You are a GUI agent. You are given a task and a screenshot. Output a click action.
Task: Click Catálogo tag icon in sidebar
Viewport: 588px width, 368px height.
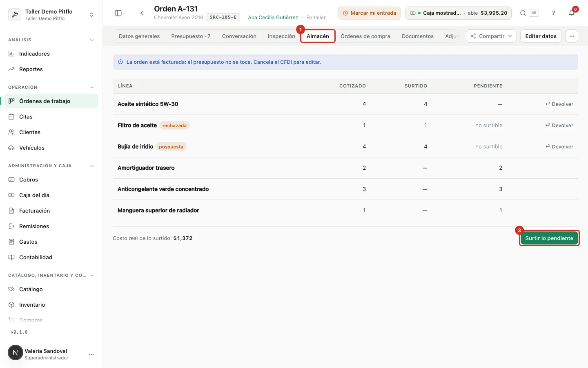click(x=11, y=289)
